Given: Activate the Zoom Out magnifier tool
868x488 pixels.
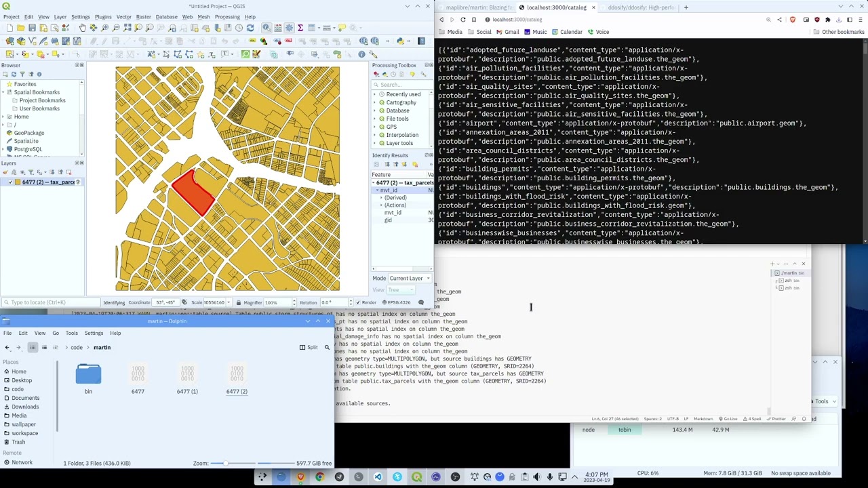Looking at the screenshot, I should 116,28.
